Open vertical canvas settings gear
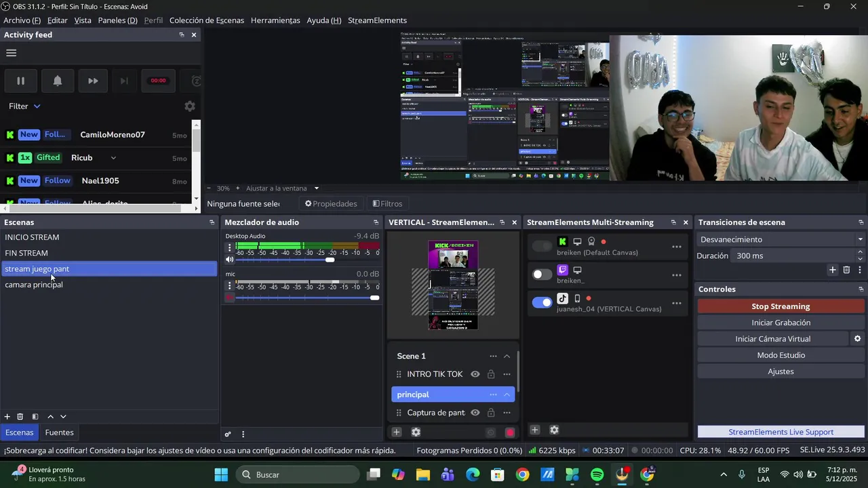The height and width of the screenshot is (488, 868). [416, 432]
